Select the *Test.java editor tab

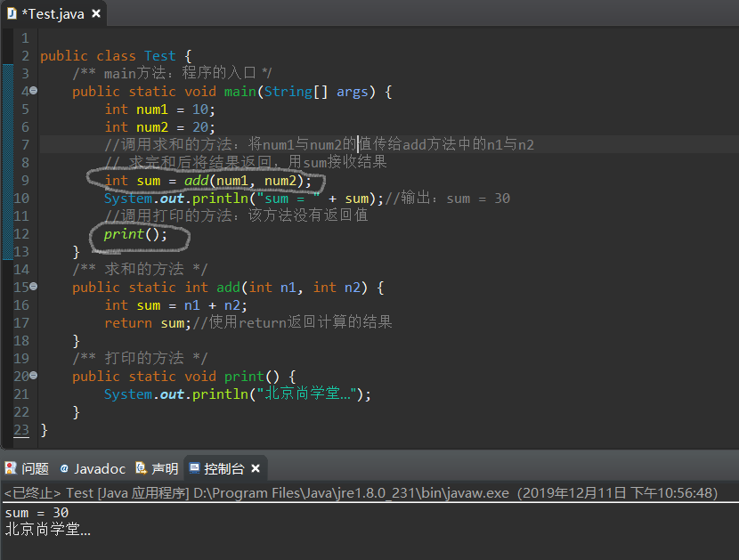(x=53, y=13)
